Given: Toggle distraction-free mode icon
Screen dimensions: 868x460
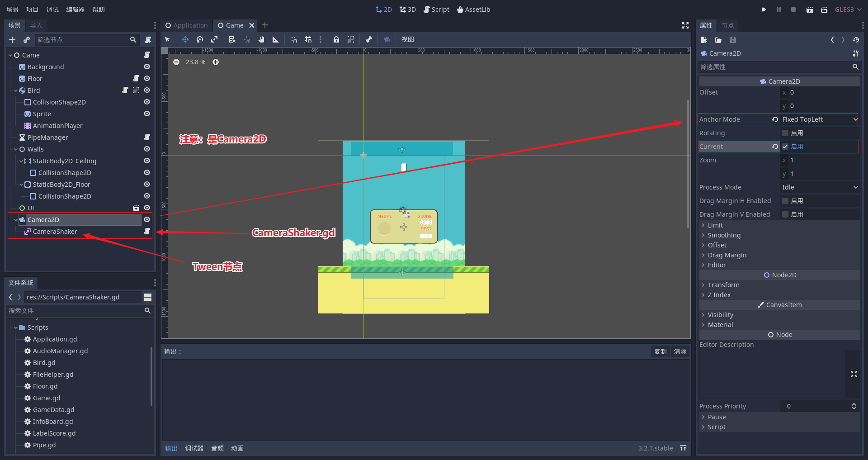Looking at the screenshot, I should (x=685, y=25).
